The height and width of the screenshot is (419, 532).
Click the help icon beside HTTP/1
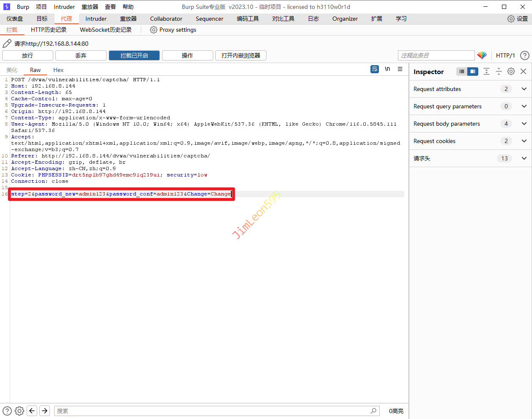coord(524,55)
